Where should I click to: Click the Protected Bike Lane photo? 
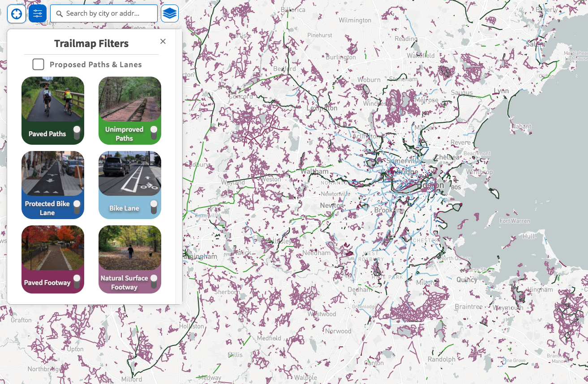[x=53, y=173]
